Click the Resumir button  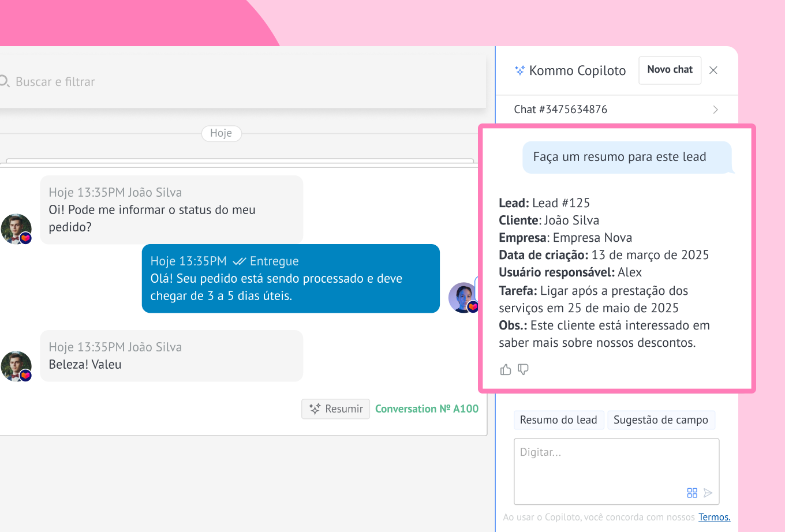click(x=335, y=409)
